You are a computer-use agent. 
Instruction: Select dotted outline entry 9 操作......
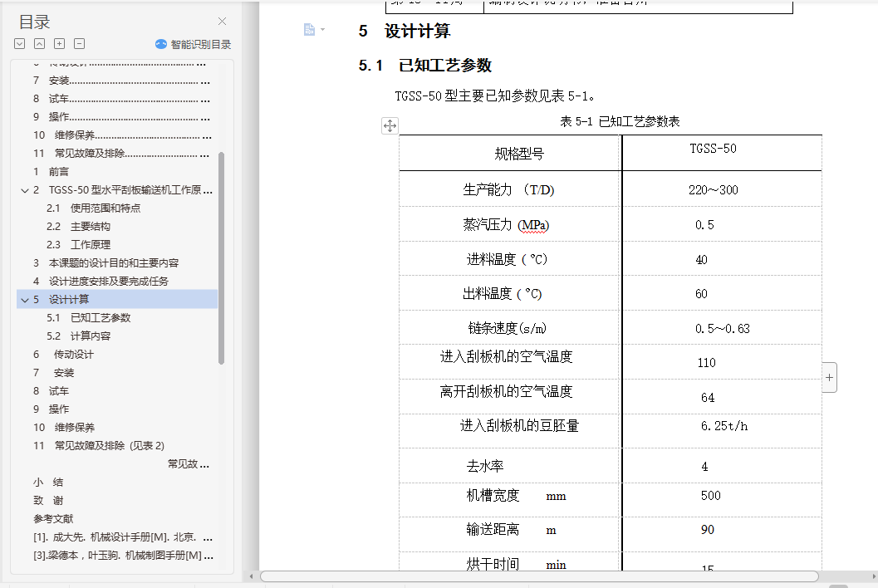(x=121, y=117)
